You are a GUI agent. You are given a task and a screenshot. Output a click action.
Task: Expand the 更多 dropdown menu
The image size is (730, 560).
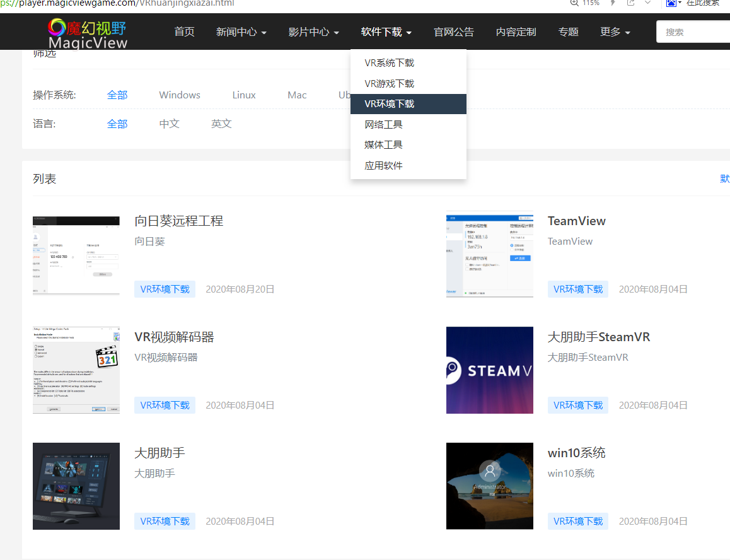pyautogui.click(x=615, y=32)
